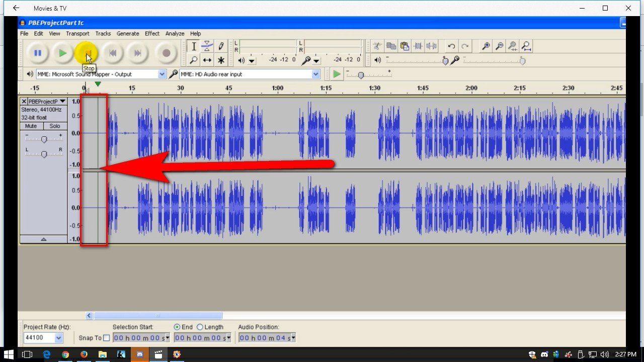Open the Transport menu

[77, 34]
